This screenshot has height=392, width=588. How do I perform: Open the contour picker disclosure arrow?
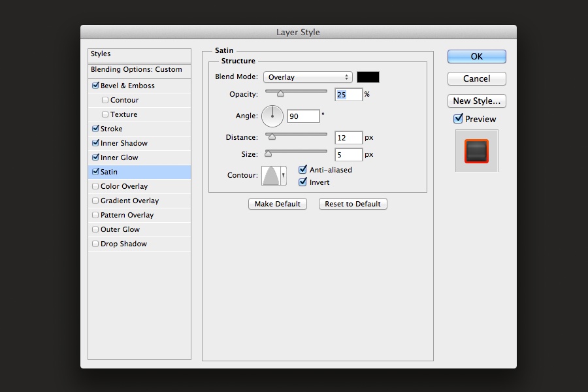pyautogui.click(x=284, y=176)
